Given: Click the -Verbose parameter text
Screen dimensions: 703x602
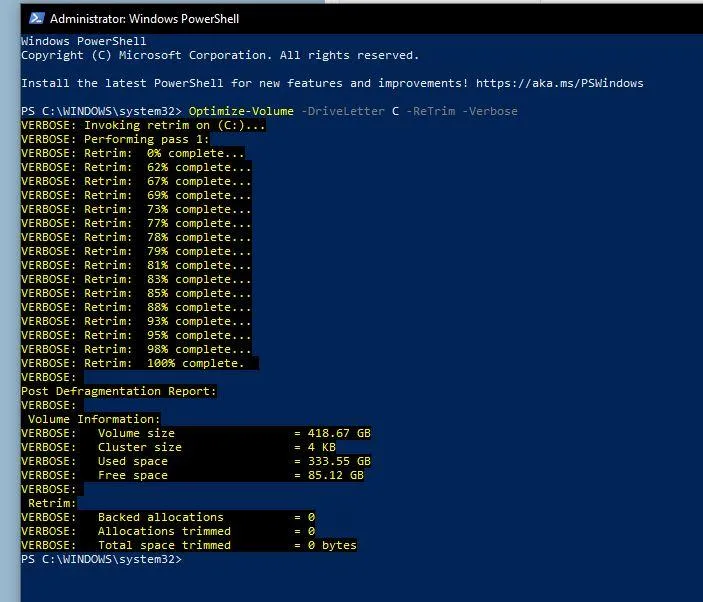Looking at the screenshot, I should (490, 111).
